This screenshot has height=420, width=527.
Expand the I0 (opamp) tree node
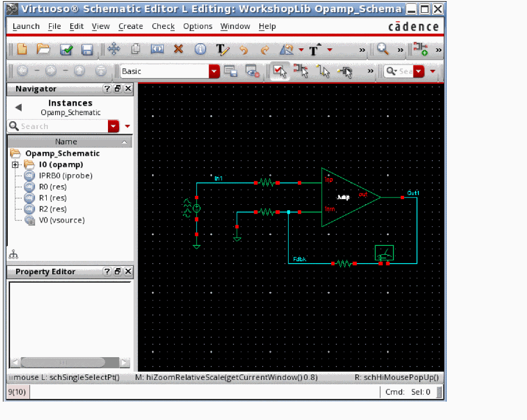coord(15,165)
